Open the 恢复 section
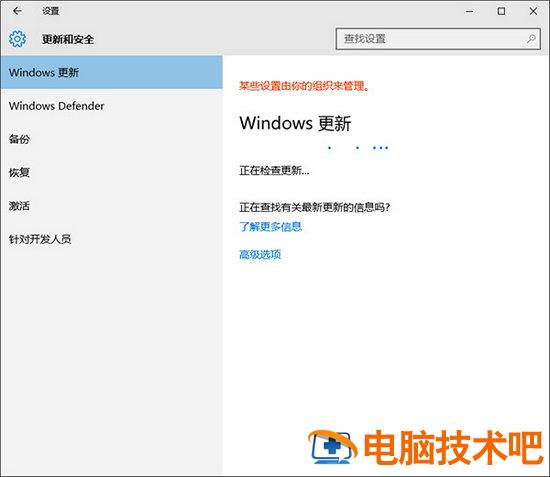This screenshot has width=550, height=477. click(x=112, y=172)
